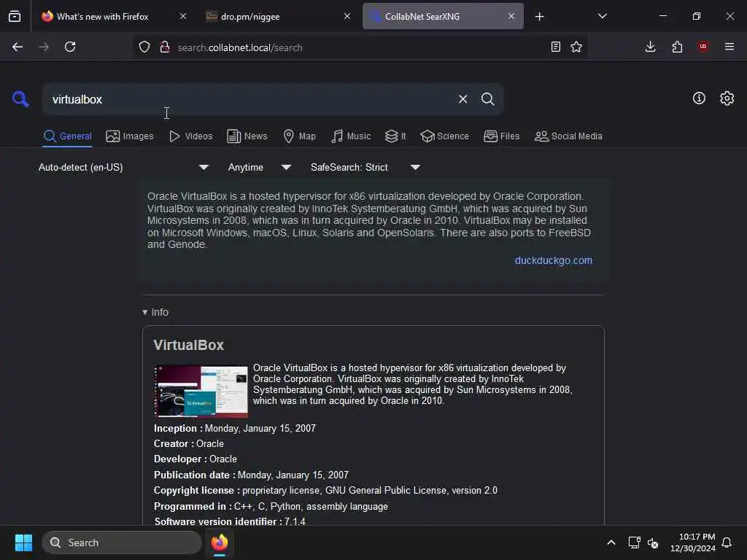Submit search with magnifier button
The image size is (747, 560).
coord(487,99)
